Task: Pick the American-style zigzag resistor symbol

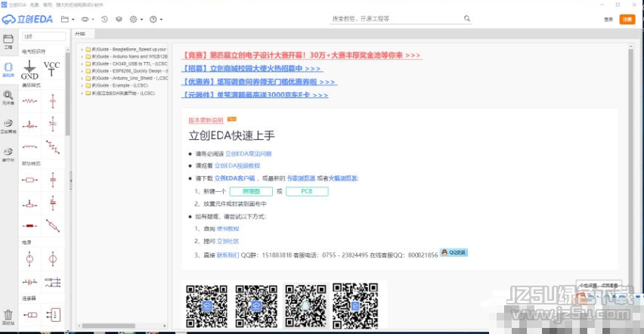Action: [29, 101]
